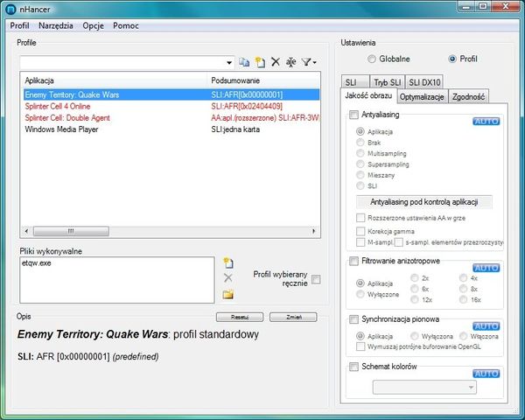525x420 pixels.
Task: Switch to the SLI tab
Action: pos(355,82)
